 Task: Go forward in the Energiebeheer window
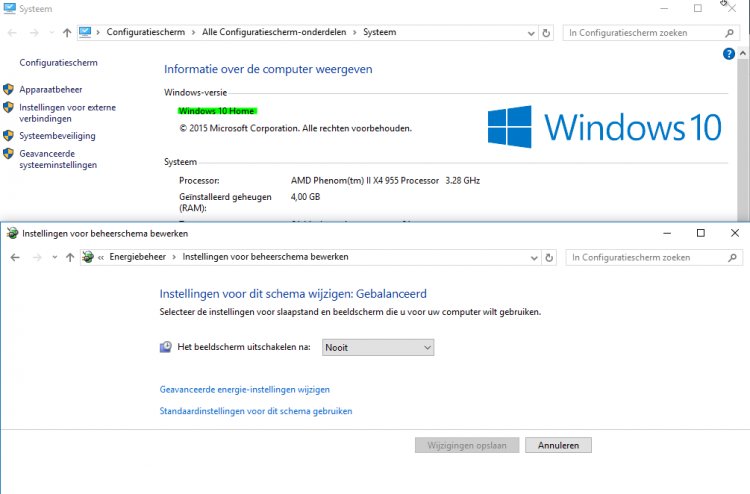point(37,257)
